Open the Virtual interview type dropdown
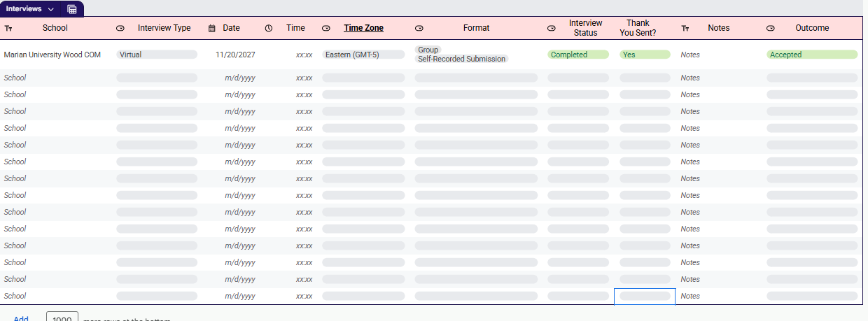The height and width of the screenshot is (321, 868). click(156, 55)
